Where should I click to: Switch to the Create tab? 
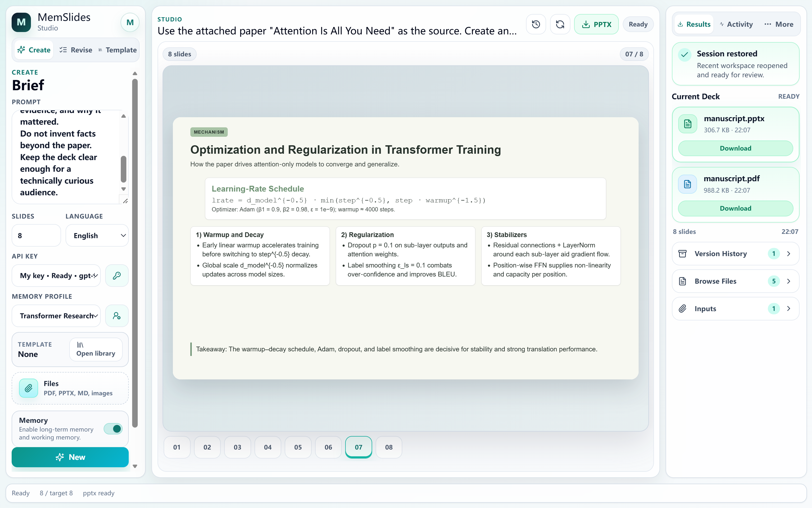[x=34, y=50]
